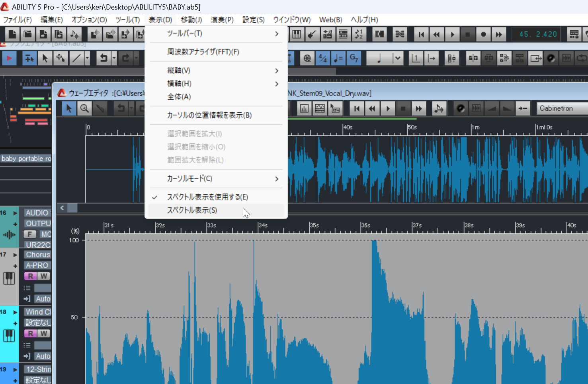This screenshot has width=588, height=384.
Task: Click the G7 chord icon
Action: [354, 58]
